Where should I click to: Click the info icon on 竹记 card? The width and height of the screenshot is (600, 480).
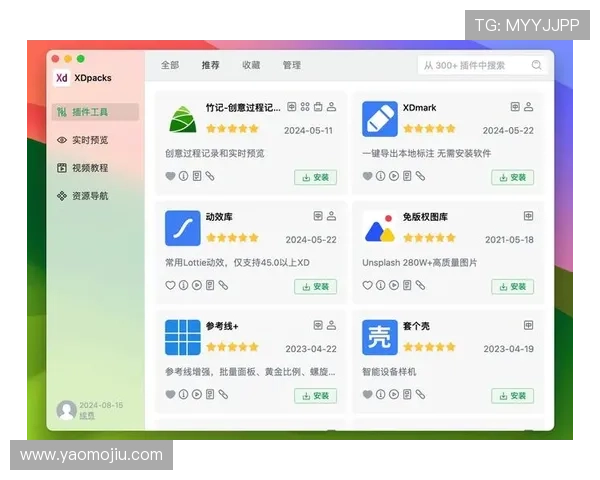click(x=184, y=176)
